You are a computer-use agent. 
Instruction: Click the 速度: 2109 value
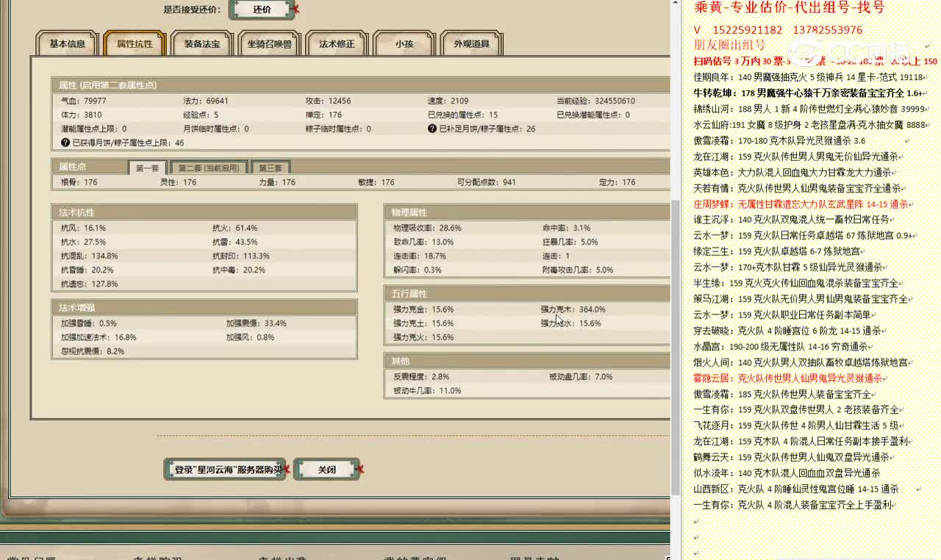tap(448, 101)
